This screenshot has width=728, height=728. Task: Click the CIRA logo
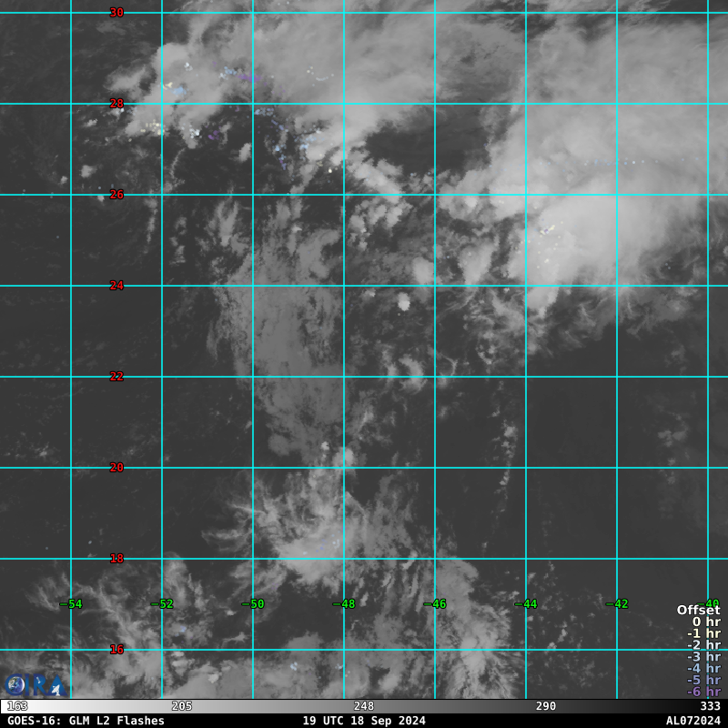[x=35, y=686]
